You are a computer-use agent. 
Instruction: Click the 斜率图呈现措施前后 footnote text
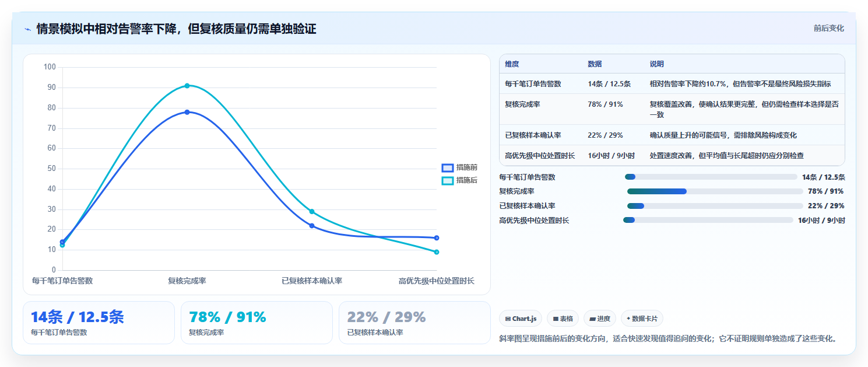pos(668,338)
